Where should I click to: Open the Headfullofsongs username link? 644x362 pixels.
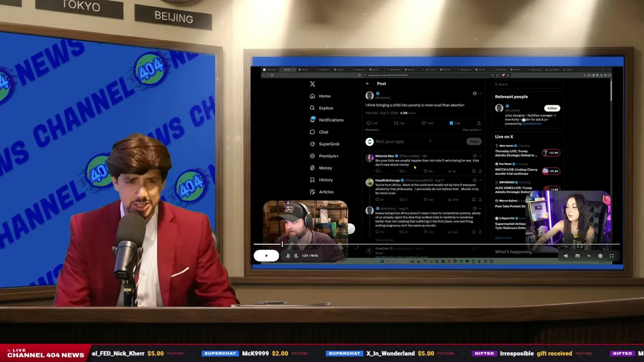point(387,180)
